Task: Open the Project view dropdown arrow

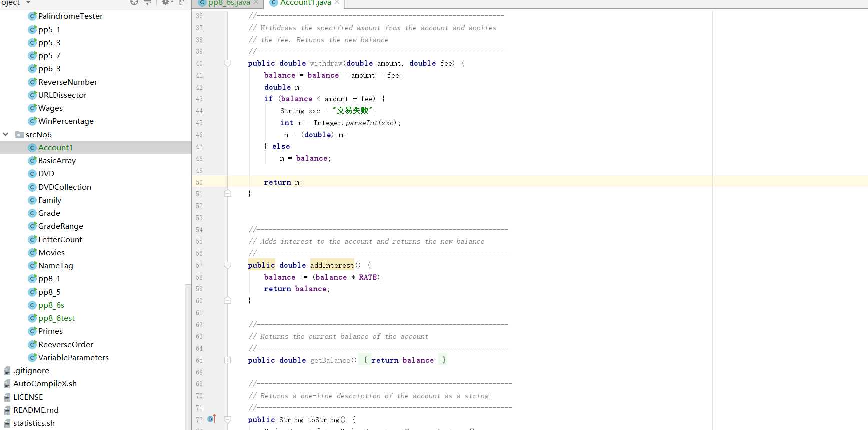Action: [x=28, y=3]
